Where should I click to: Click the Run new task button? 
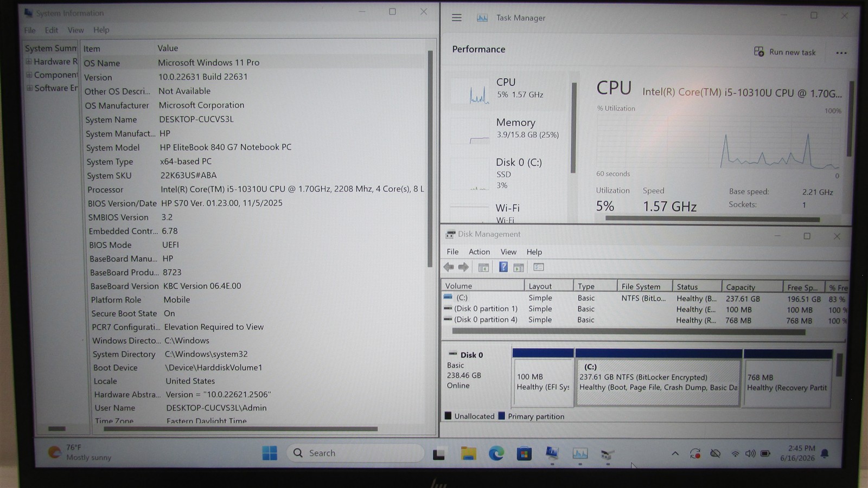click(x=784, y=52)
